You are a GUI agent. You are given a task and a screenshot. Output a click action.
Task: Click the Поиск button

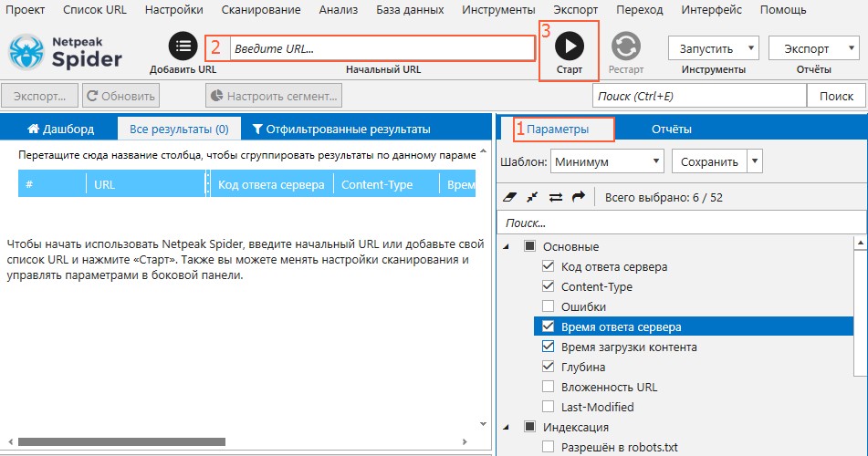pyautogui.click(x=836, y=96)
